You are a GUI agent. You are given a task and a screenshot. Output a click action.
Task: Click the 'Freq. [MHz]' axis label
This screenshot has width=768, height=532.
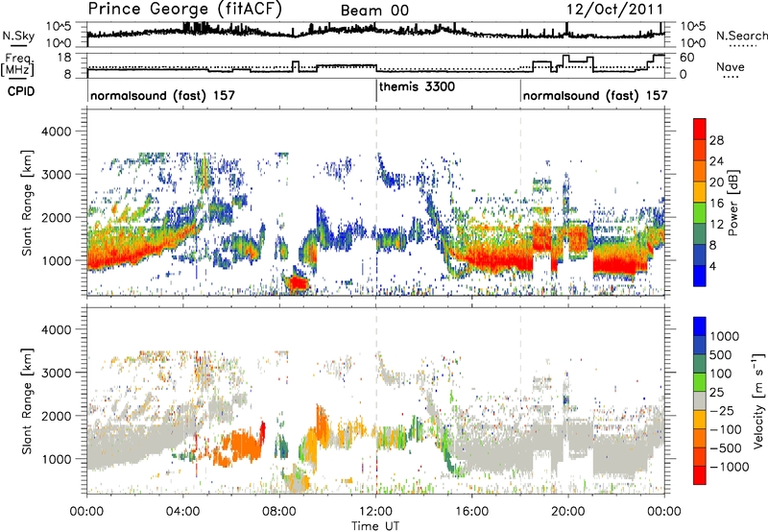(17, 65)
